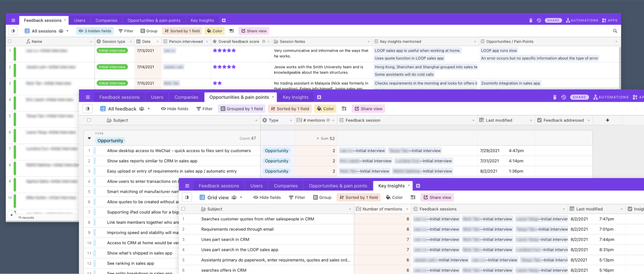The height and width of the screenshot is (274, 644).
Task: Tick the select-all checkbox in the Opportunities & pain points window header
Action: 89,120
